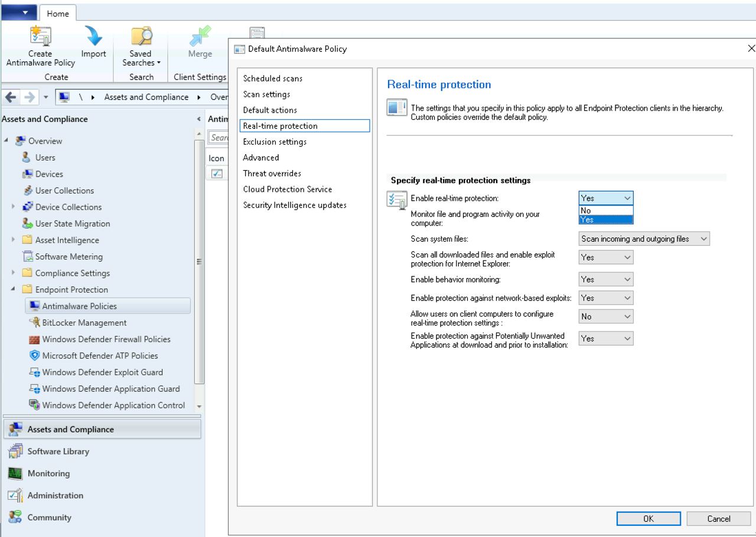The width and height of the screenshot is (756, 537).
Task: Click the back navigation arrow
Action: (x=12, y=97)
